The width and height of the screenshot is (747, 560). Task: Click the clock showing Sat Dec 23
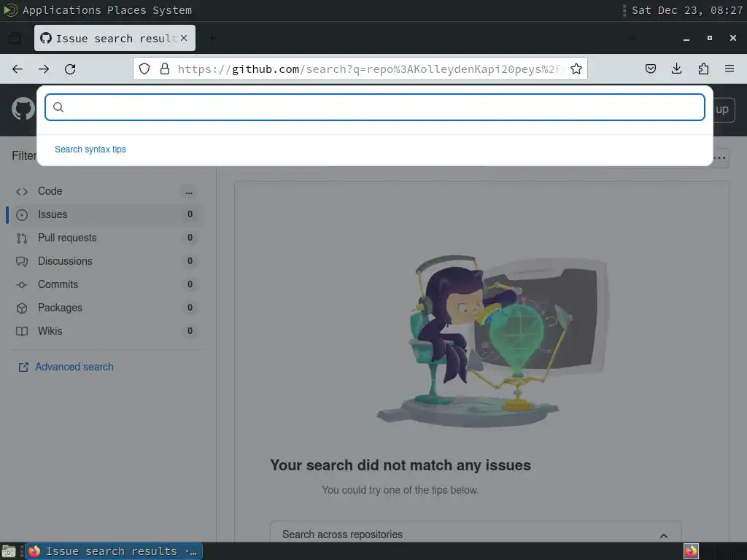coord(686,10)
